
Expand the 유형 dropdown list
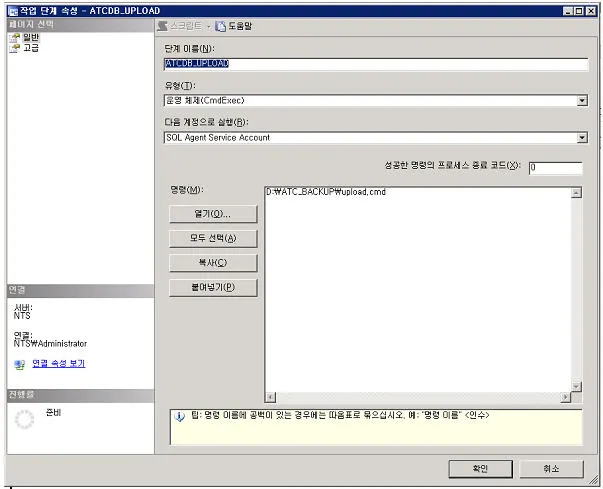point(581,101)
